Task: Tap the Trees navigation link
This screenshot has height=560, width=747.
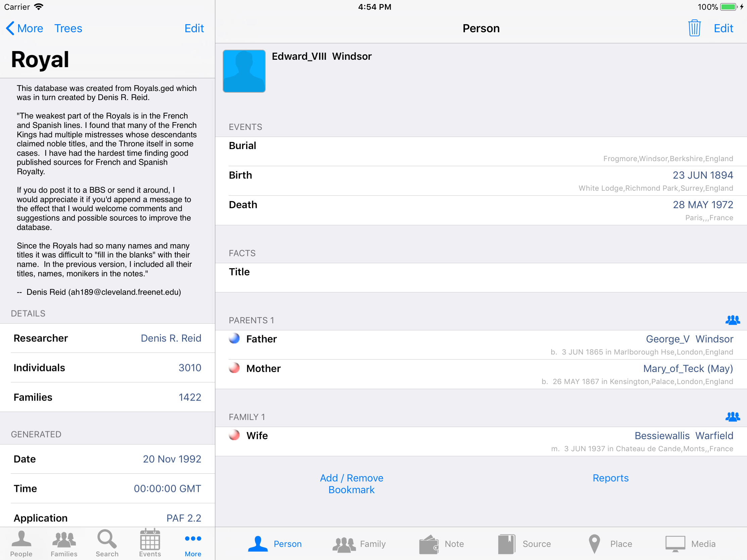Action: click(68, 28)
